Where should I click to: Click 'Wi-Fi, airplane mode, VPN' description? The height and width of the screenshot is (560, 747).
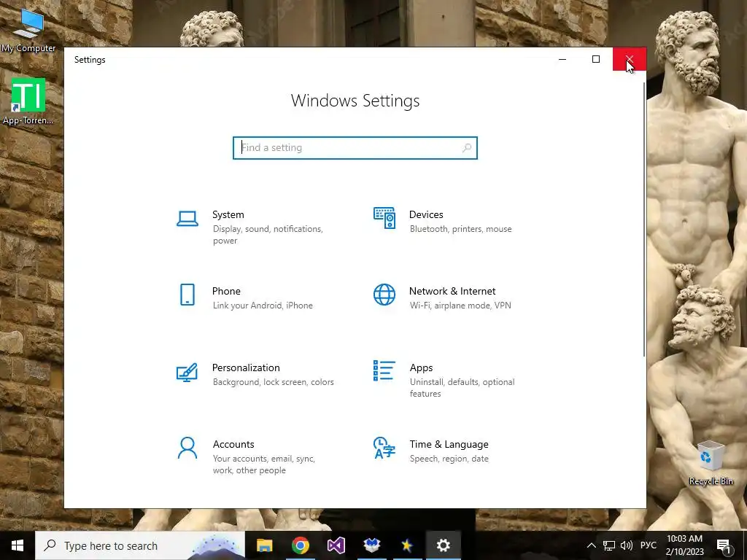461,306
